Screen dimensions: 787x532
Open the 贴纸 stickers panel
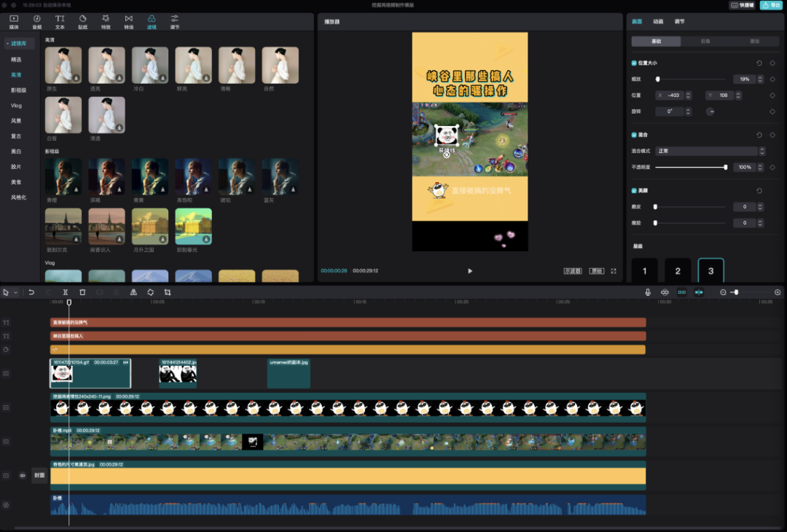83,22
